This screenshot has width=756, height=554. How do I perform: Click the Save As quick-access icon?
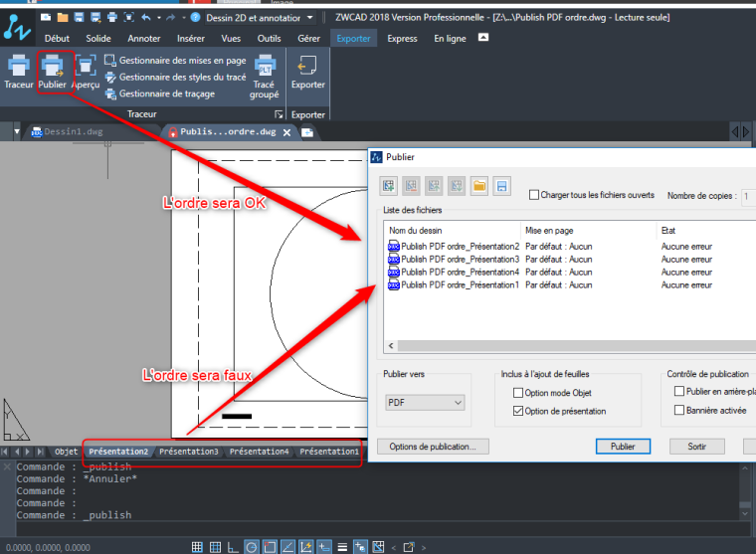coord(95,17)
